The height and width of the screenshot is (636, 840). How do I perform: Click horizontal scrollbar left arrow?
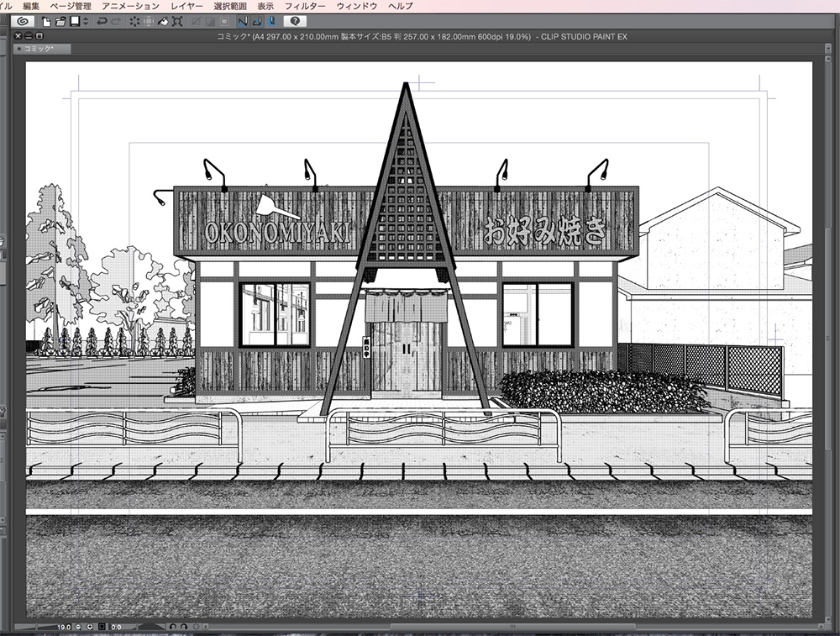(x=206, y=627)
